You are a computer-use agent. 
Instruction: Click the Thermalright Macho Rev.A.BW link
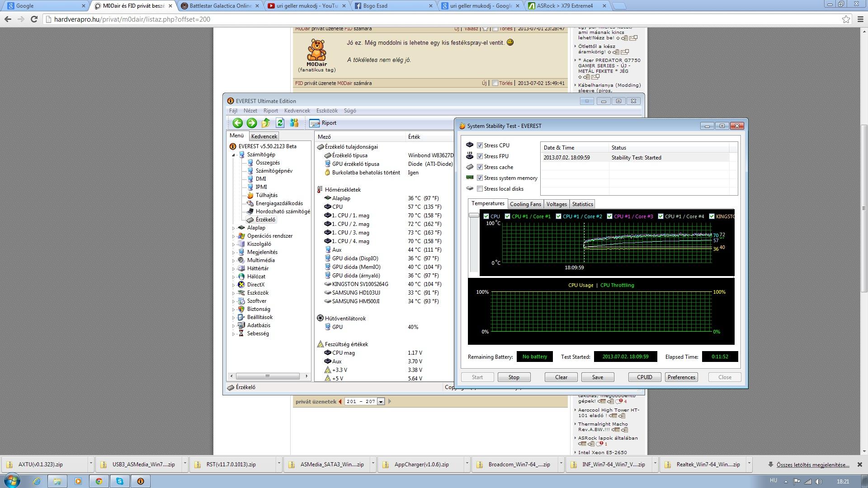tap(603, 427)
